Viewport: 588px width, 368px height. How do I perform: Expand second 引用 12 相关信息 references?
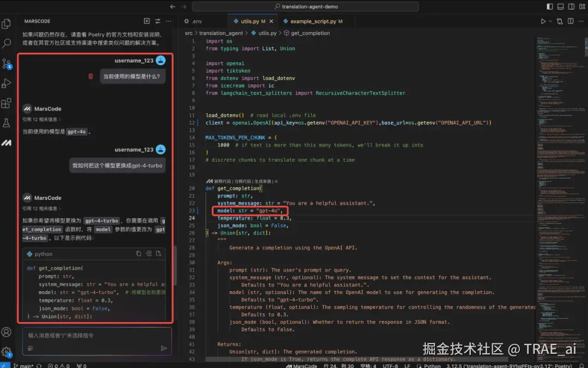pos(41,208)
